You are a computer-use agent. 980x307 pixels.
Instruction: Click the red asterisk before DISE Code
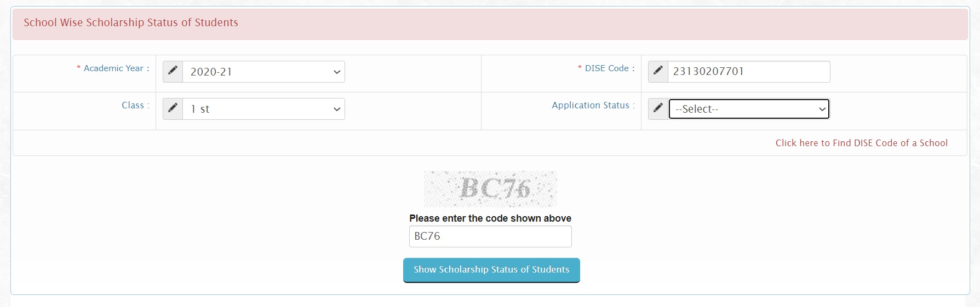[580, 68]
